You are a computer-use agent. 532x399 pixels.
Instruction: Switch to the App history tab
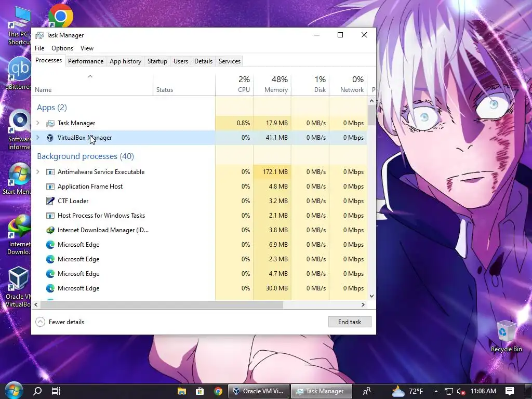click(x=125, y=61)
